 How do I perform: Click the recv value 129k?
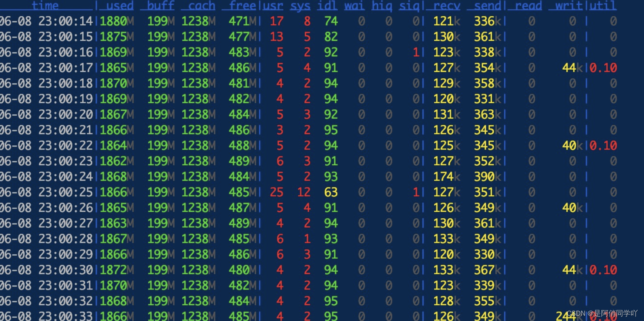click(x=447, y=83)
